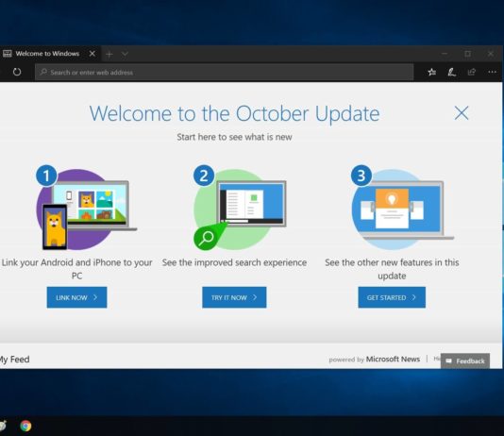
Task: Click the Microsoft News link
Action: [x=393, y=360]
